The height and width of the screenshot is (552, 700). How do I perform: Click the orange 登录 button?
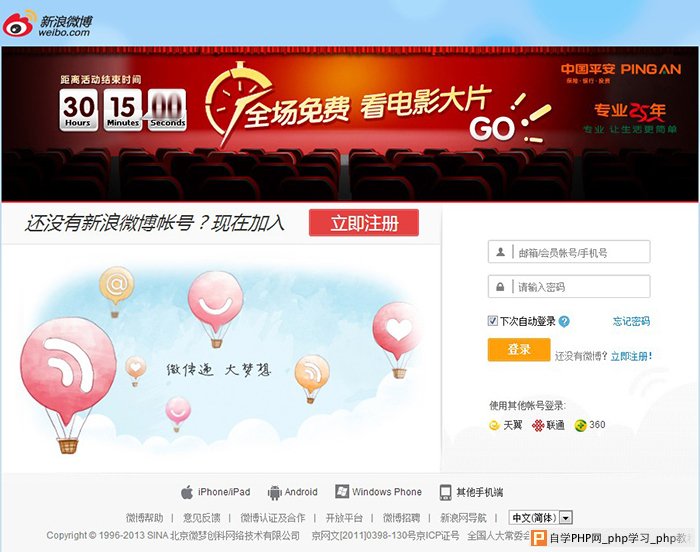(519, 349)
